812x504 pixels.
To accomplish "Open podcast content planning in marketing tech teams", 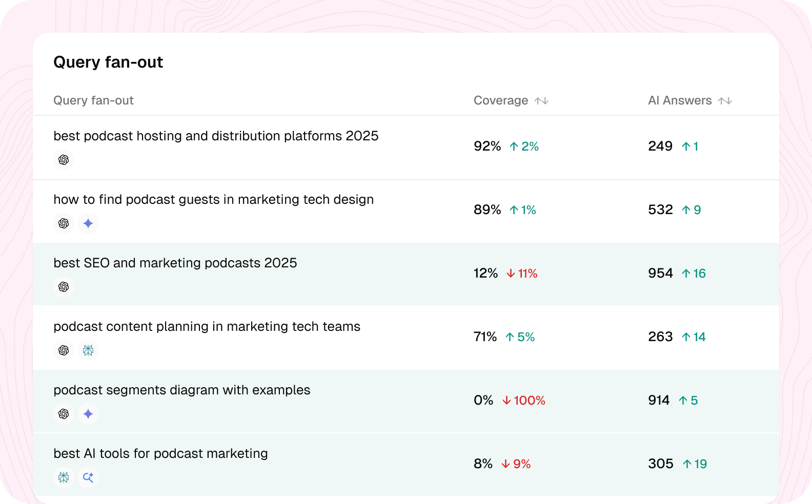I will [207, 326].
